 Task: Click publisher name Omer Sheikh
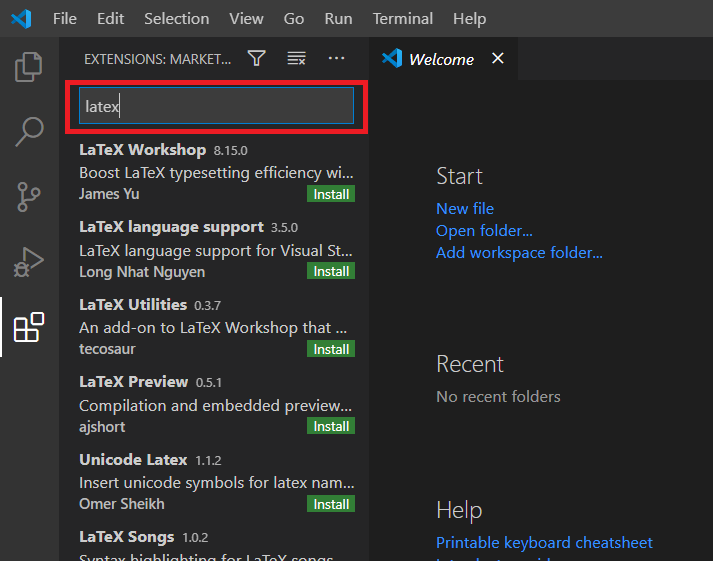(x=122, y=504)
